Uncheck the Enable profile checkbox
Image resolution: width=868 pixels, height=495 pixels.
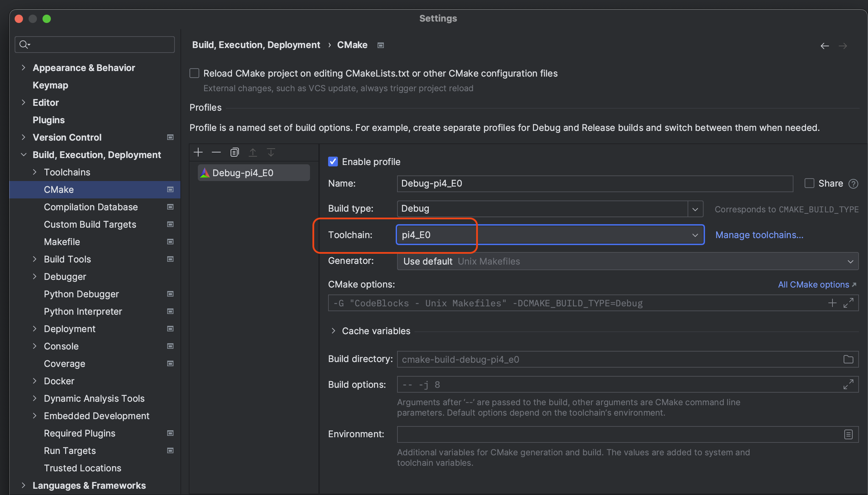(x=333, y=162)
